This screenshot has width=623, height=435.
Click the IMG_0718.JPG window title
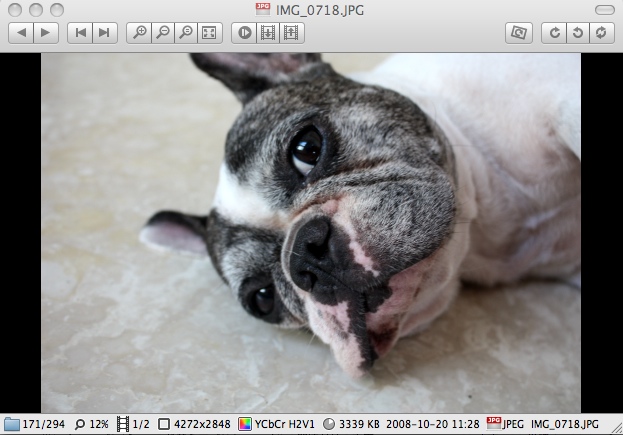(320, 10)
